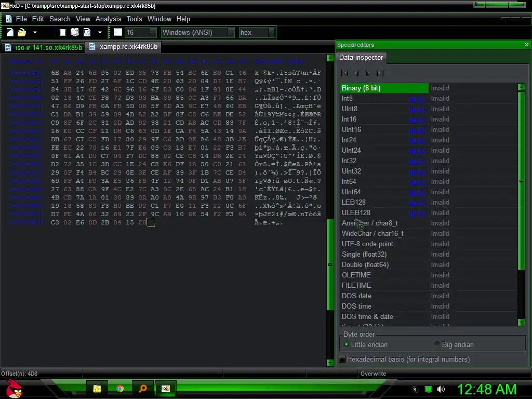Open File Explorer from the taskbar
Viewport: 532px width, 399px height.
point(97,389)
